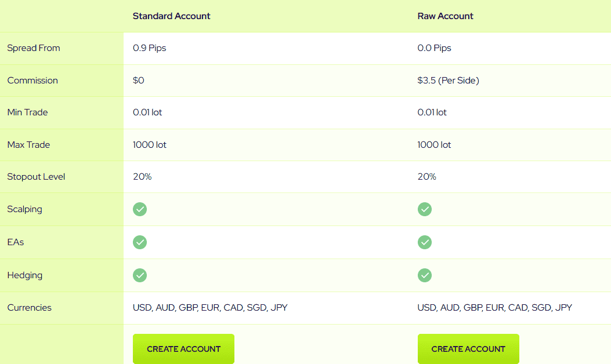Click the Hedging checkmark for Standard Account
Screen dimensions: 611x364
(139, 275)
